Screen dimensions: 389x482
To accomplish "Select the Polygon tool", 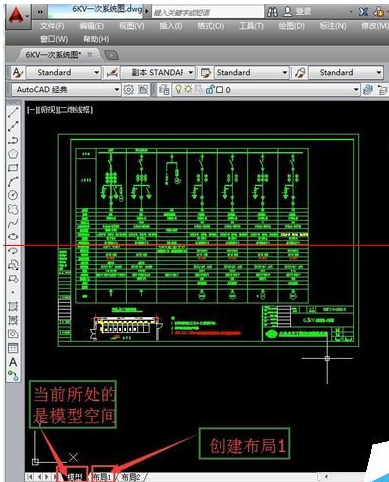I will (13, 154).
